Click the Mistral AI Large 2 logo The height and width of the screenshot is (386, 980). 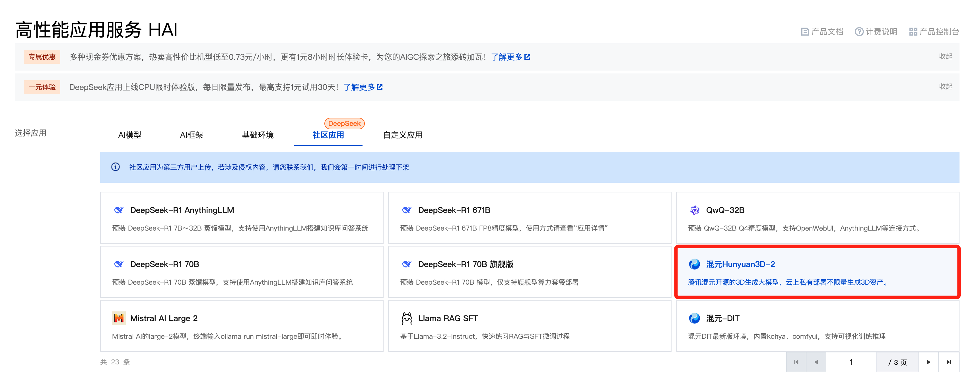119,318
